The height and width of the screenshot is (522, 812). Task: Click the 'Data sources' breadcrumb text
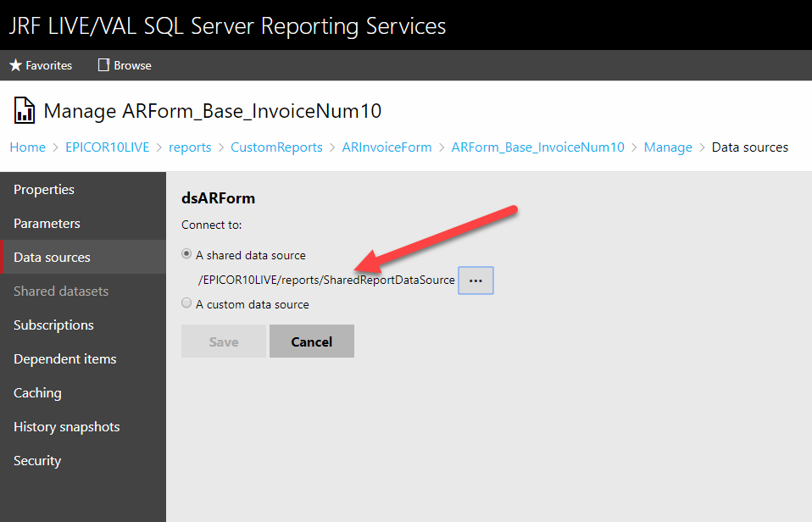750,147
